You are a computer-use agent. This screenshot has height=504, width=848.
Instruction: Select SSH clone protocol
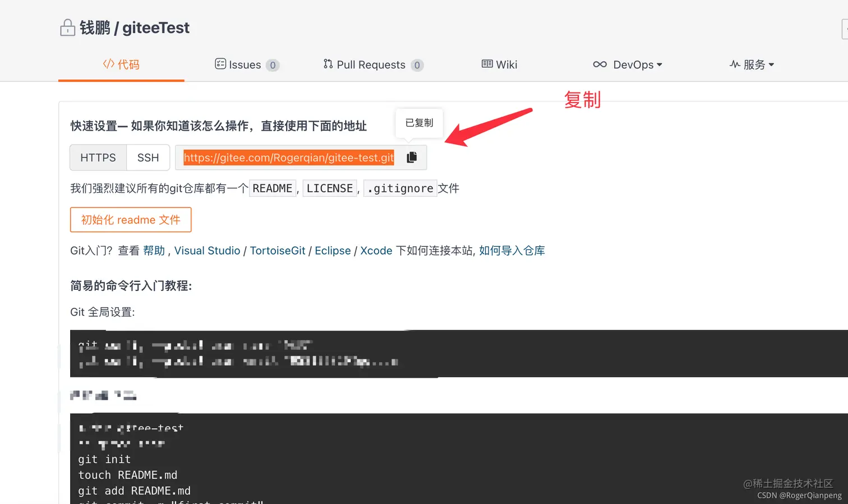point(148,158)
